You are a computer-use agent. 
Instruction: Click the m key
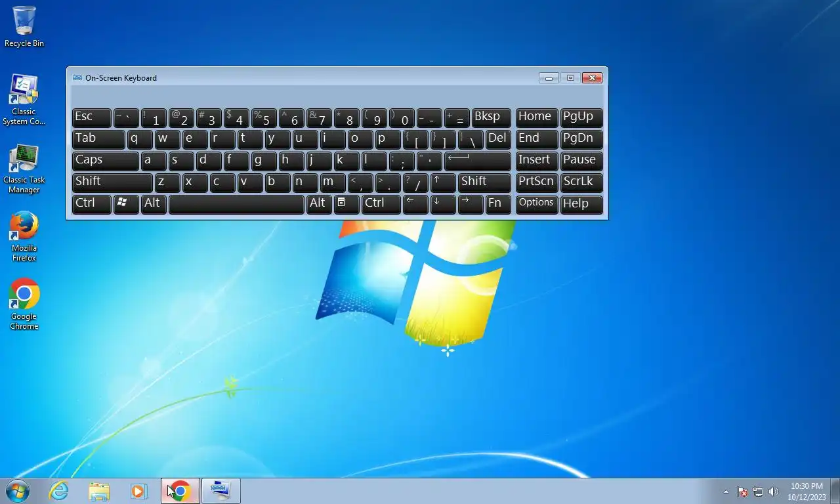[333, 182]
